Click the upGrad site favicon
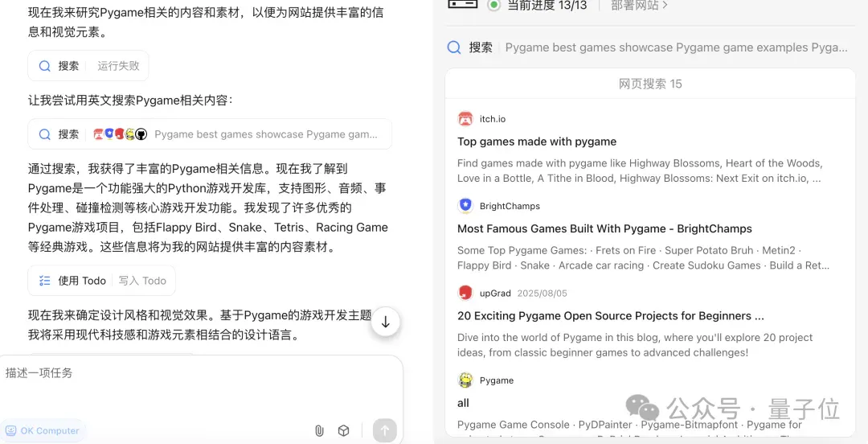 coord(465,293)
